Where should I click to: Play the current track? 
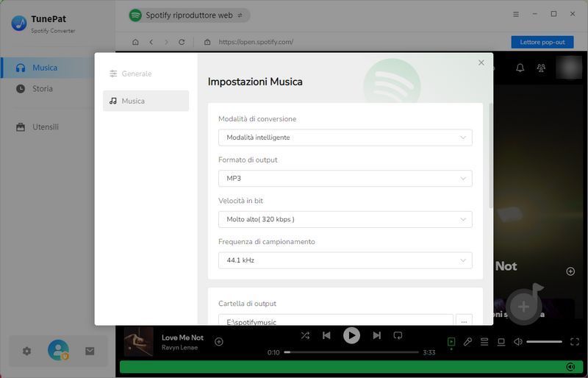(x=351, y=335)
